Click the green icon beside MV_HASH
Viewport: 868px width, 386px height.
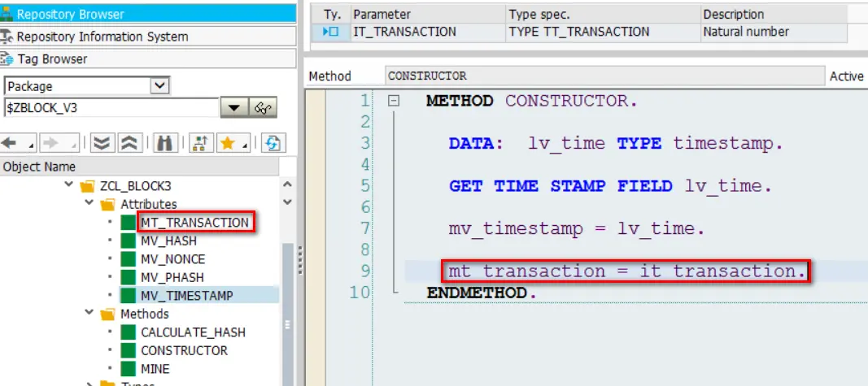pos(129,241)
